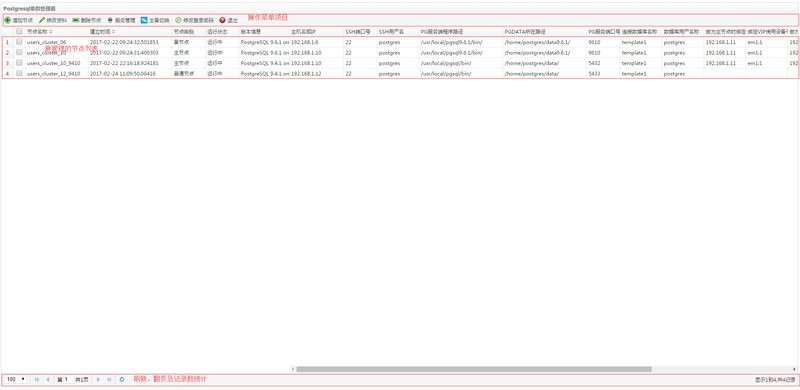
Task: Click the refresh icon in pager bar
Action: [x=122, y=380]
